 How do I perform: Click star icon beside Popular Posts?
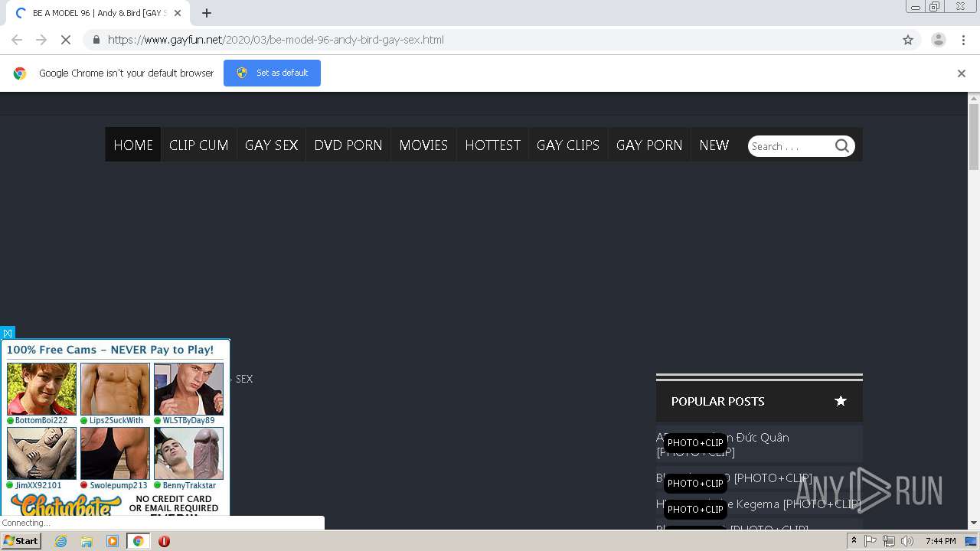(x=841, y=401)
